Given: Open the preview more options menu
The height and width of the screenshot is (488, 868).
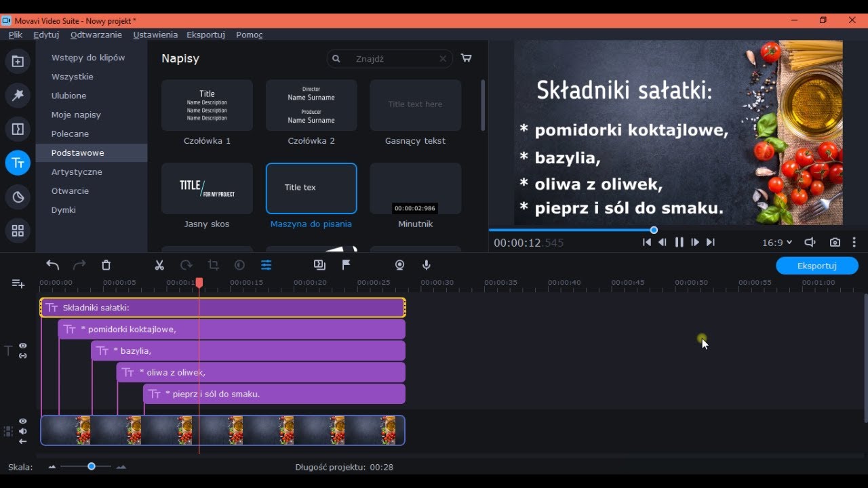Looking at the screenshot, I should click(x=854, y=242).
